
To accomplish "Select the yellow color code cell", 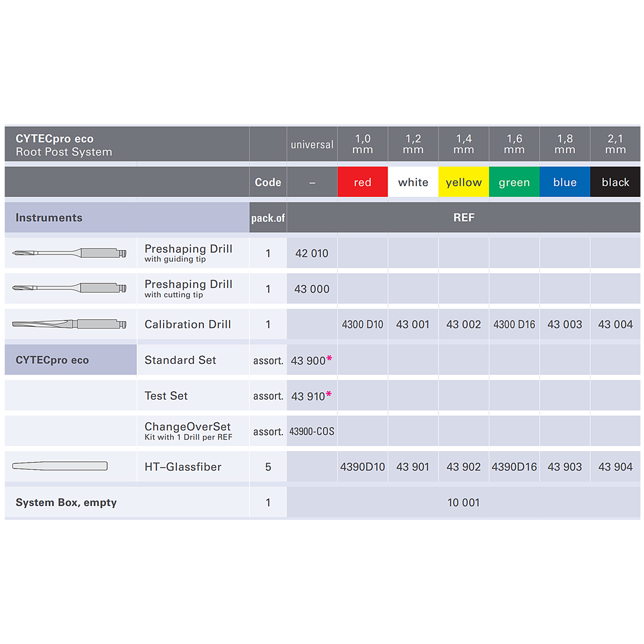I will coord(464,182).
